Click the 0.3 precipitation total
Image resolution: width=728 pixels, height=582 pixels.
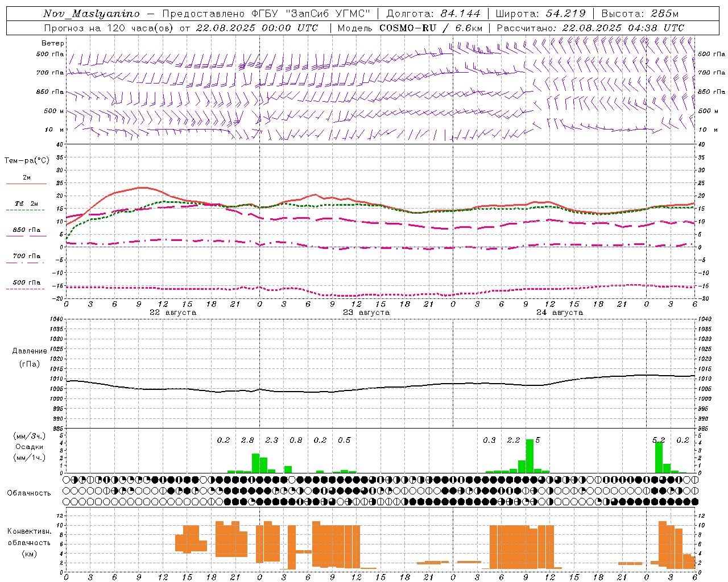tap(489, 440)
